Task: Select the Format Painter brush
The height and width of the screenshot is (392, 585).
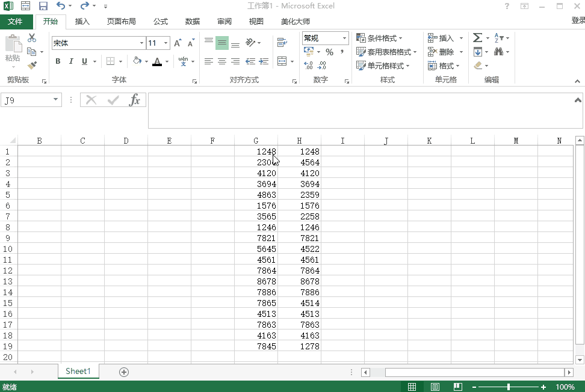Action: 32,66
